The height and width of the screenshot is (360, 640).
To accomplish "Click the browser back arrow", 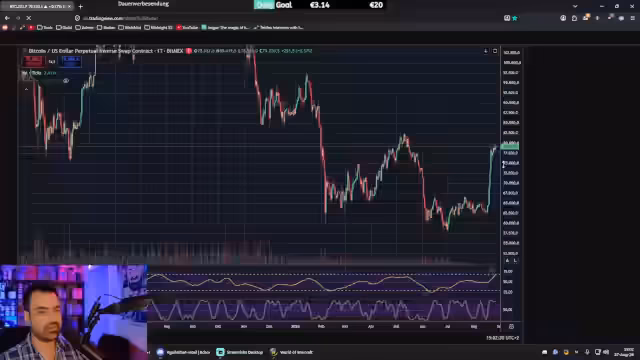I will pyautogui.click(x=7, y=18).
